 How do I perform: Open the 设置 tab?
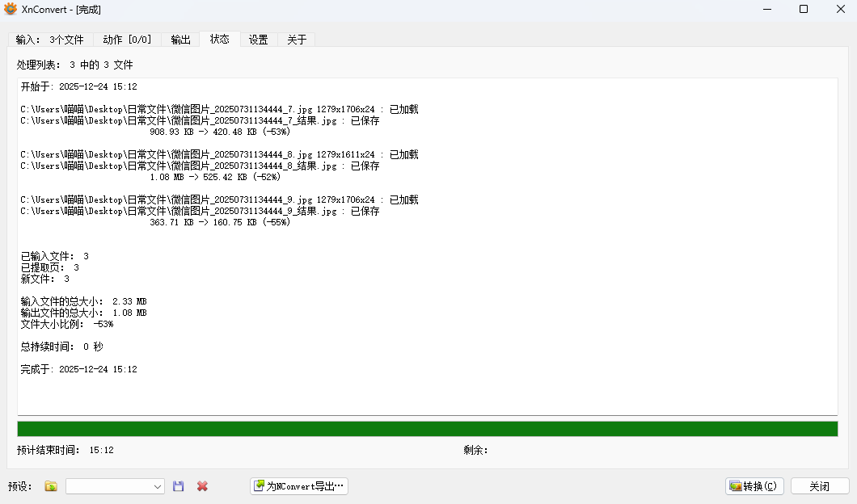click(x=258, y=39)
